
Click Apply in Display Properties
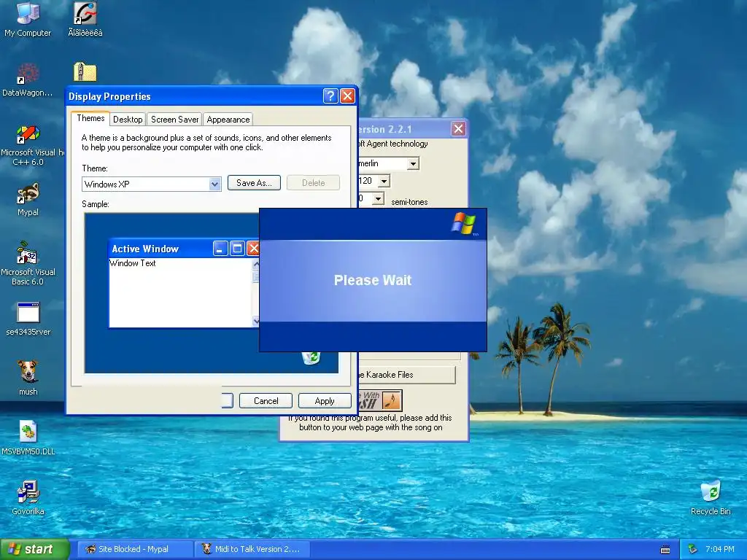325,401
